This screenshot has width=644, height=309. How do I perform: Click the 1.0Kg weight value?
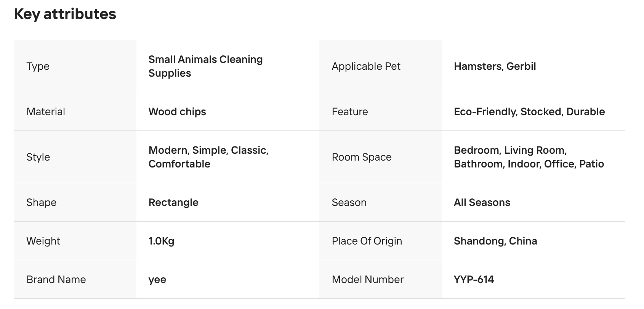pos(161,241)
